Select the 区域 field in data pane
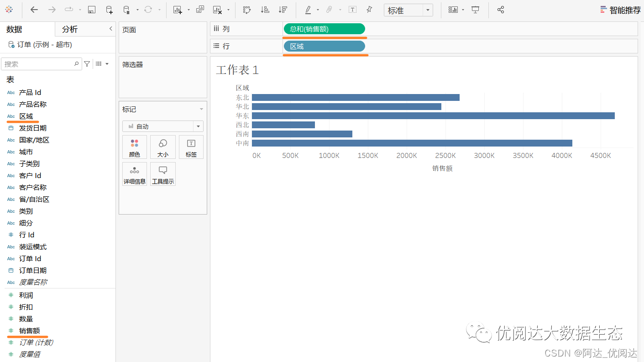Screen dimensions: 644x362 [x=26, y=116]
